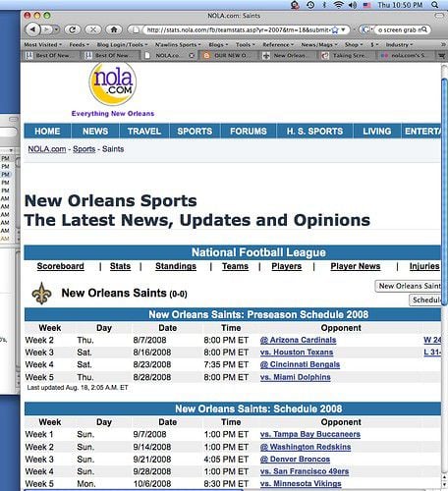Go back with the browser Back arrow

[x=32, y=29]
